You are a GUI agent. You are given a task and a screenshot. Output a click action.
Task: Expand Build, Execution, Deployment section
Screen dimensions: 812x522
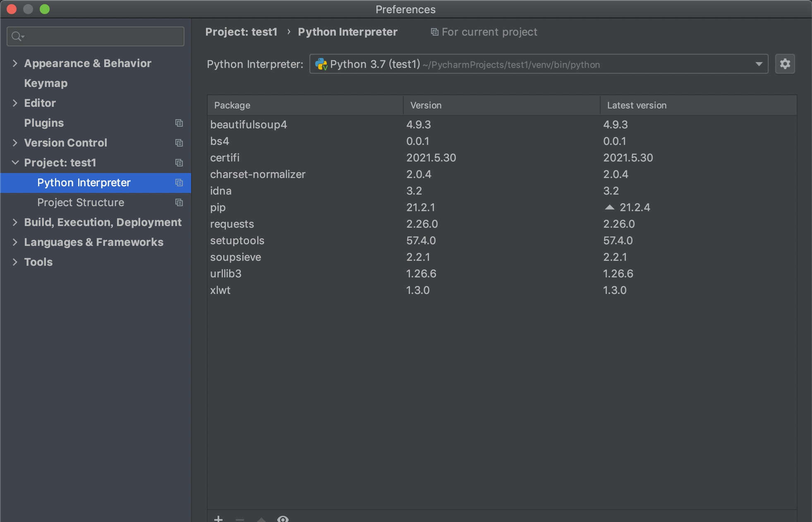click(x=15, y=222)
